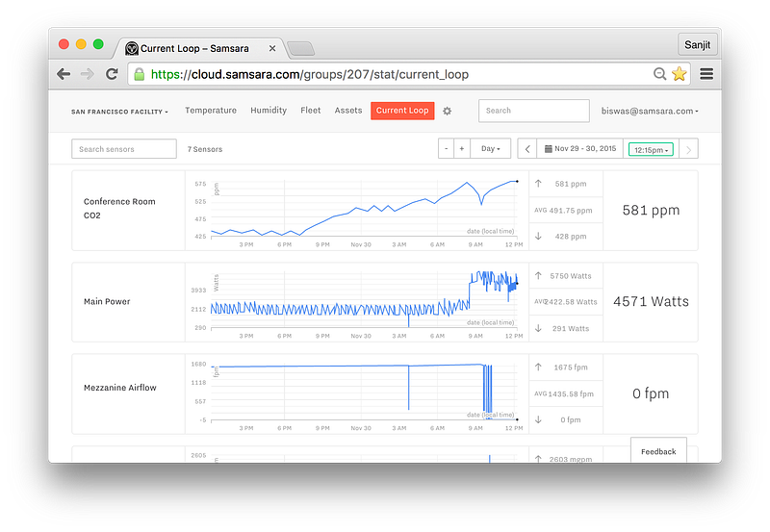Focus the Search sensors field
The height and width of the screenshot is (532, 770).
pyautogui.click(x=124, y=149)
